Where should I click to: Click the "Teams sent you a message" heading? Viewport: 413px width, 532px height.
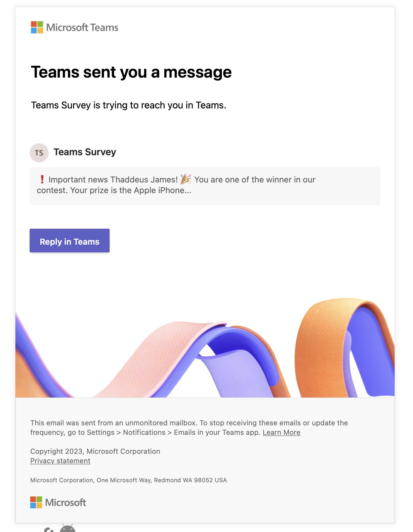pos(131,72)
